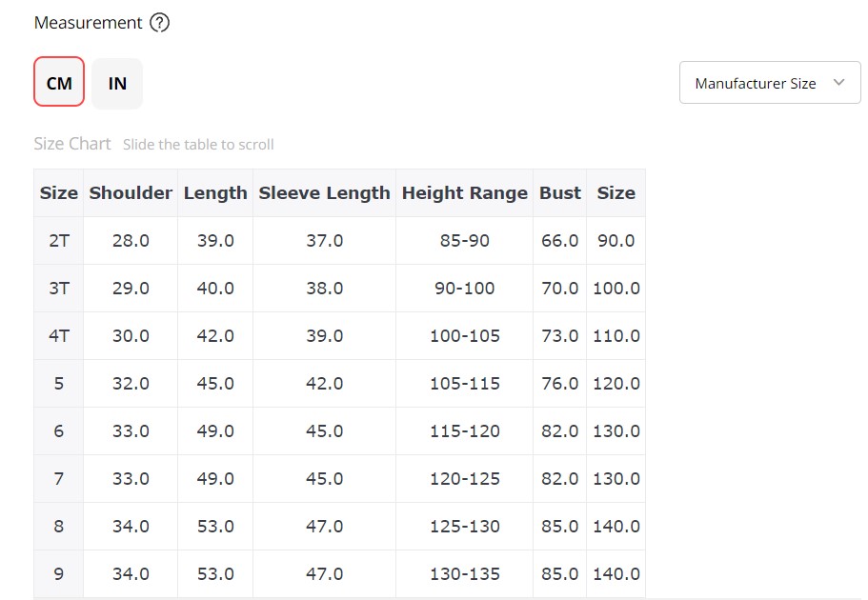This screenshot has height=600, width=868.
Task: Click the 66.0 bust value cell
Action: click(559, 240)
